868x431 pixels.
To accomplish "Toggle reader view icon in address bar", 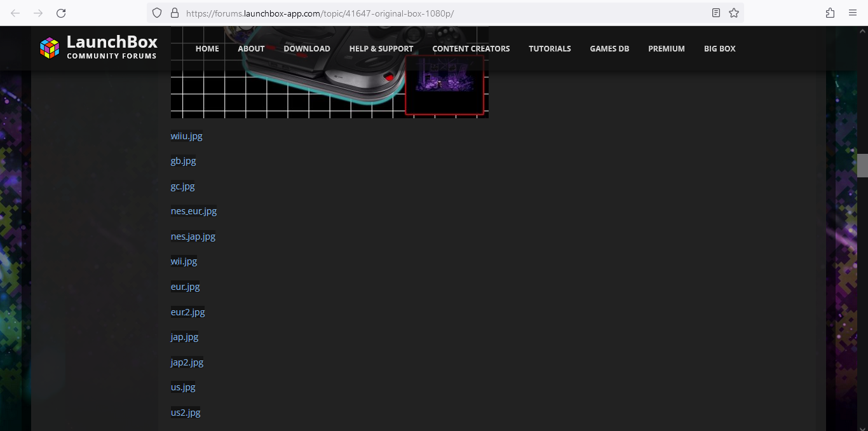I will [716, 13].
